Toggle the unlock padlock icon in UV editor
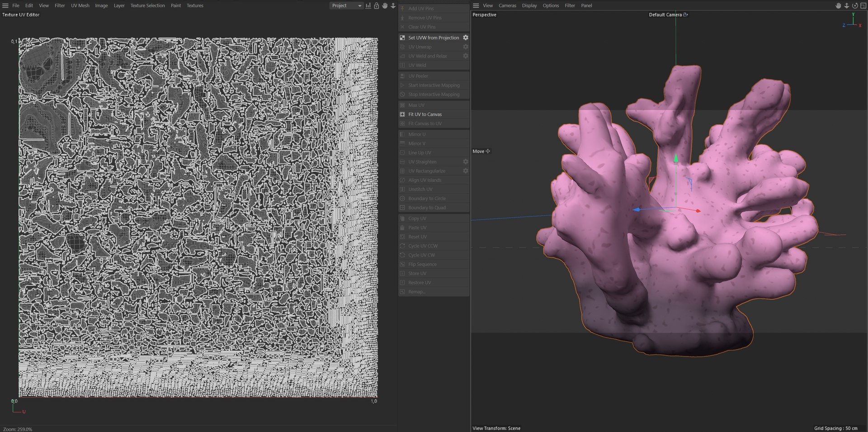 [x=376, y=5]
